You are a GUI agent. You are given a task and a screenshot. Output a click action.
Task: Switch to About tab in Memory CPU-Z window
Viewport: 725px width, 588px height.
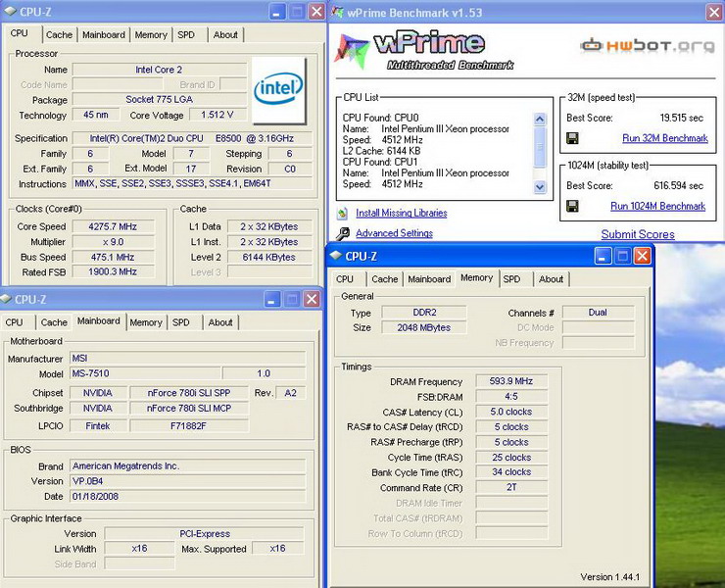point(551,279)
